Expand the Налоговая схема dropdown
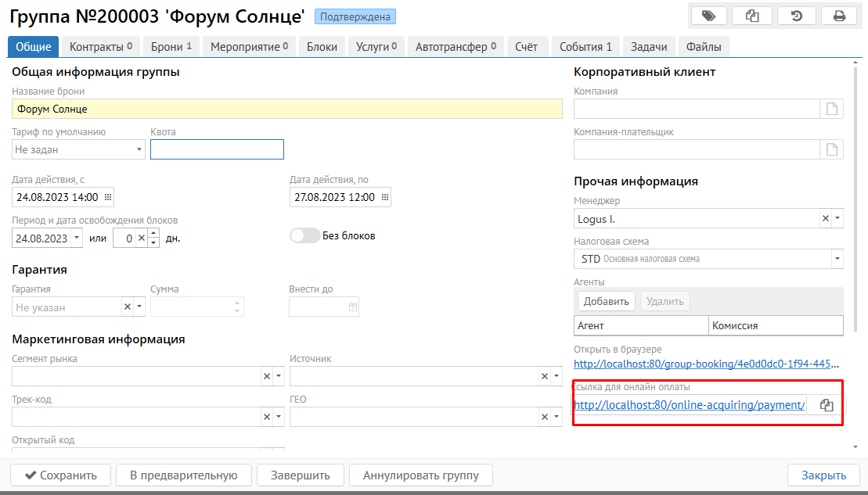This screenshot has width=868, height=495. [x=837, y=259]
